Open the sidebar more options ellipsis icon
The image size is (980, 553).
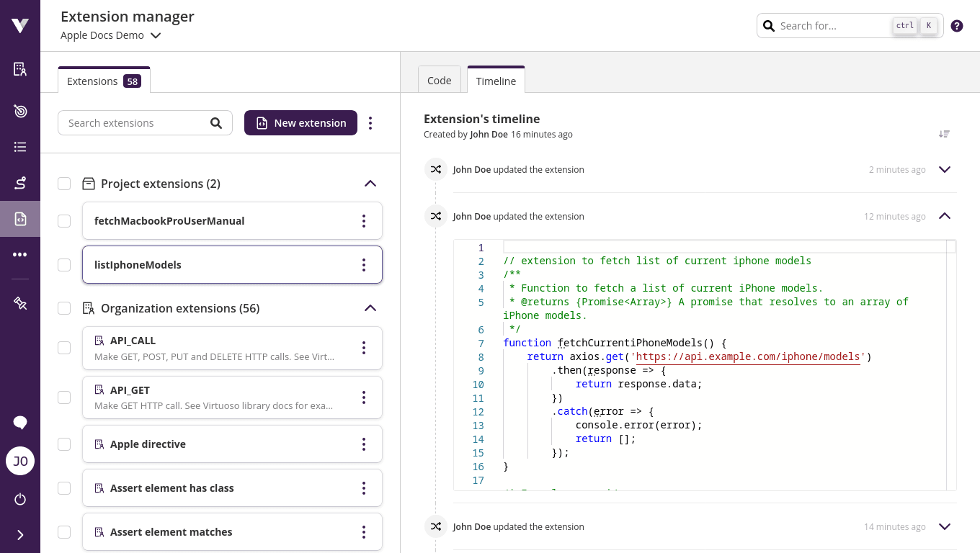tap(20, 254)
